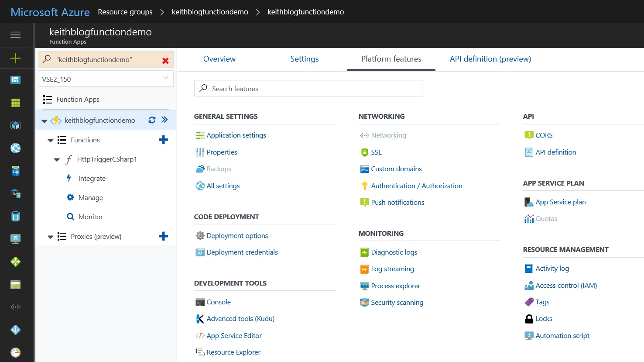Open SQL databases from the left rail
644x362 pixels.
pyautogui.click(x=15, y=171)
